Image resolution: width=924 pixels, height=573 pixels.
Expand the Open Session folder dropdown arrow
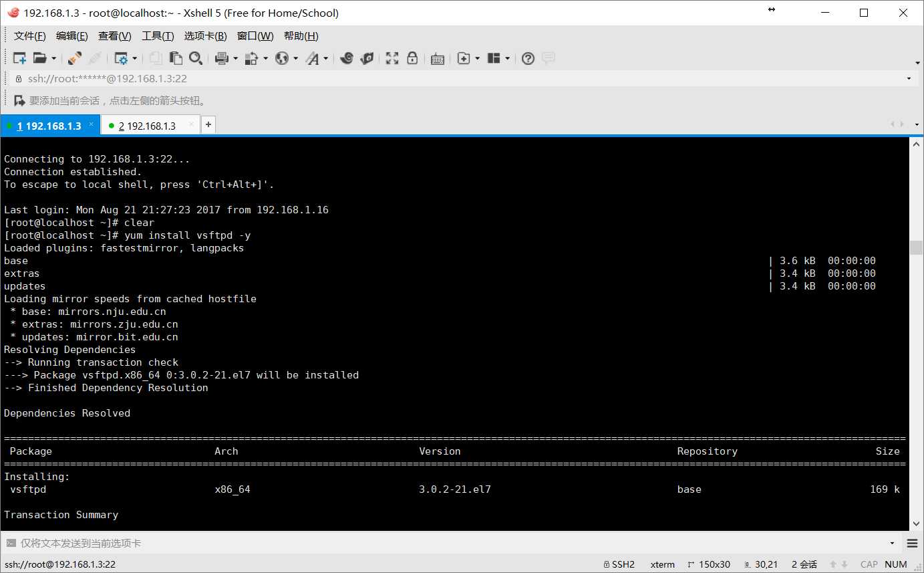[54, 59]
